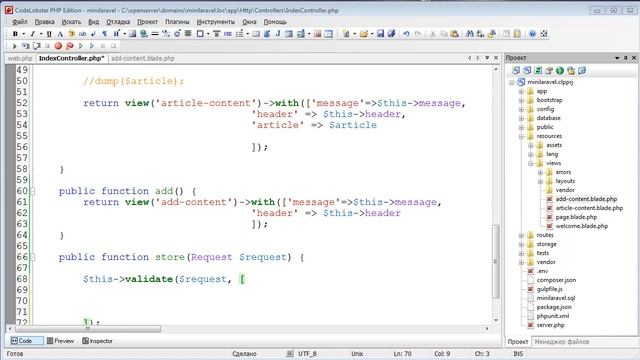Open Find with the binoculars icon
This screenshot has height=360, width=640.
coord(470,34)
